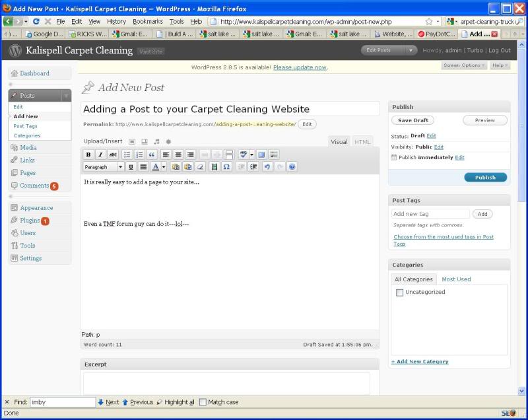Image resolution: width=528 pixels, height=420 pixels.
Task: Toggle italic formatting
Action: click(x=100, y=154)
